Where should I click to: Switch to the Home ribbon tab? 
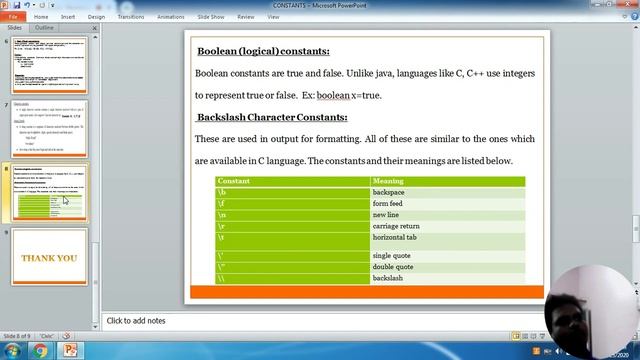(41, 17)
